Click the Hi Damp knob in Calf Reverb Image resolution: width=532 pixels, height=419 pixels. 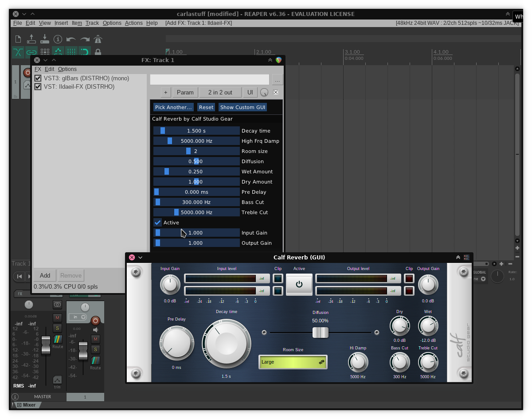click(358, 363)
